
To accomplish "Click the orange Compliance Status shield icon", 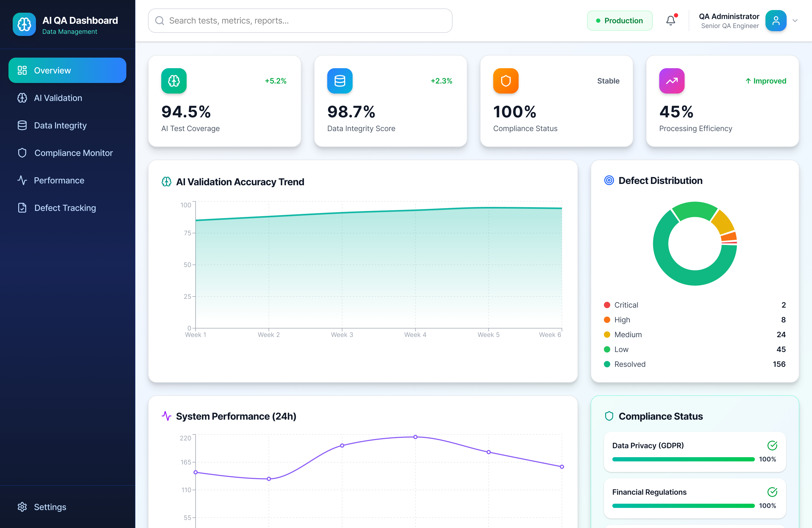I will pyautogui.click(x=506, y=81).
